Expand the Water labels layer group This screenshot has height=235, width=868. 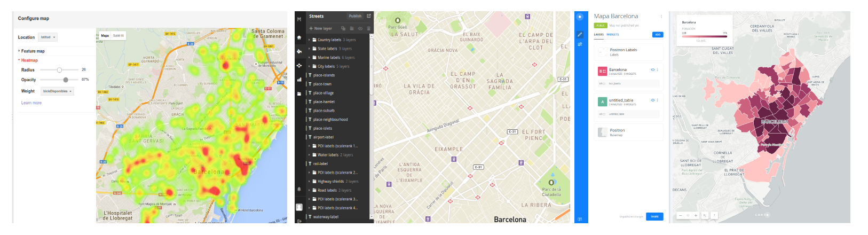click(x=309, y=155)
